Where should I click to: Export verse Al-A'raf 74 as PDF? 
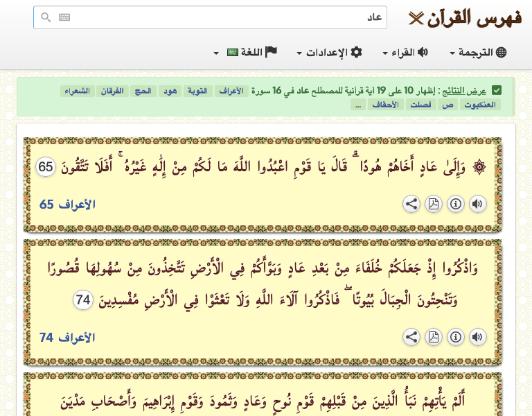pyautogui.click(x=433, y=337)
